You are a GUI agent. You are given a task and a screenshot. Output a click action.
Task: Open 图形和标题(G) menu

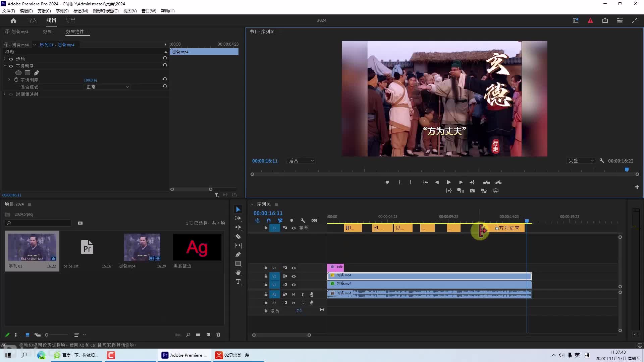[106, 11]
